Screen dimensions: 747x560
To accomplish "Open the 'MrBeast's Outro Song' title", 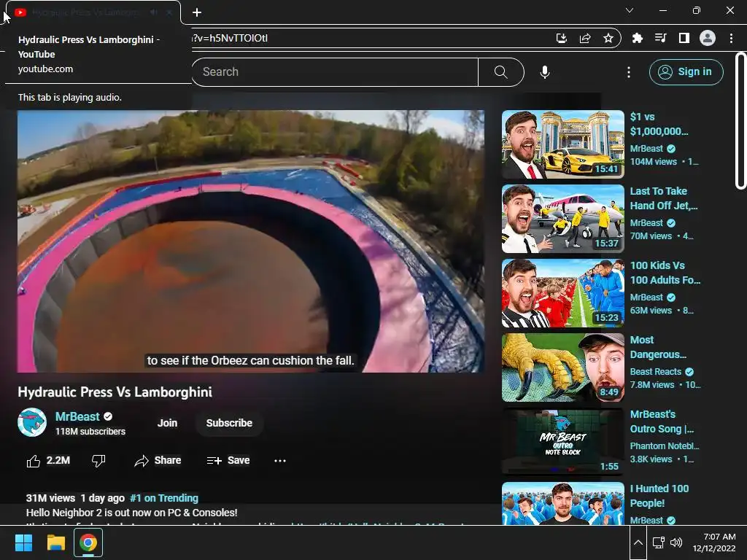I will (662, 421).
